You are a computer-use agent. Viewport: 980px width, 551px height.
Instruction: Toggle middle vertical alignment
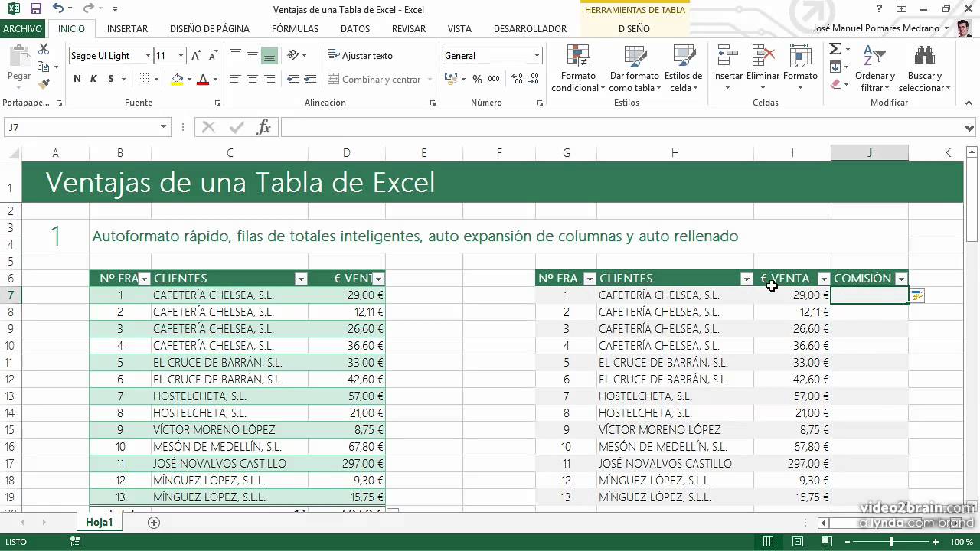tap(252, 56)
